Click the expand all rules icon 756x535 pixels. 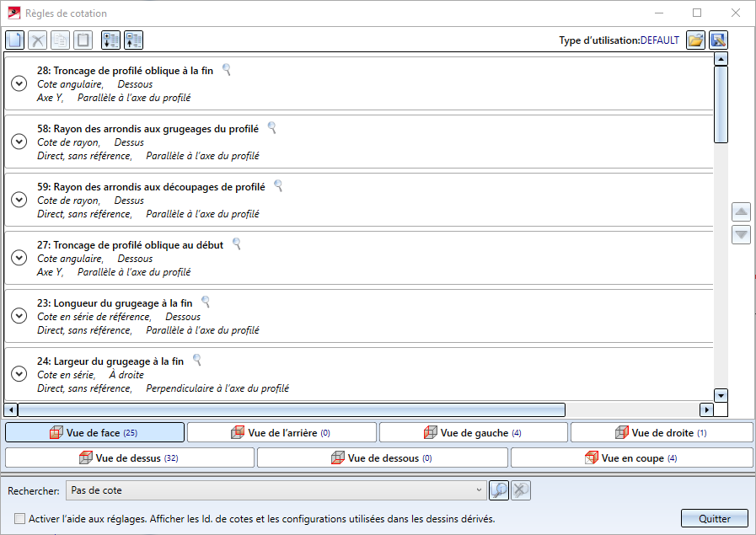pyautogui.click(x=111, y=40)
